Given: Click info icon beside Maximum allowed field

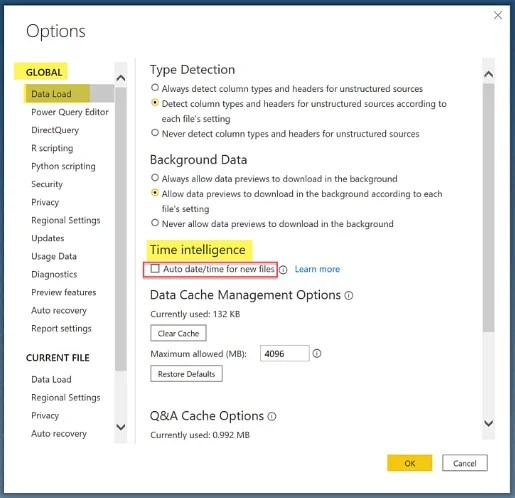Looking at the screenshot, I should click(317, 354).
